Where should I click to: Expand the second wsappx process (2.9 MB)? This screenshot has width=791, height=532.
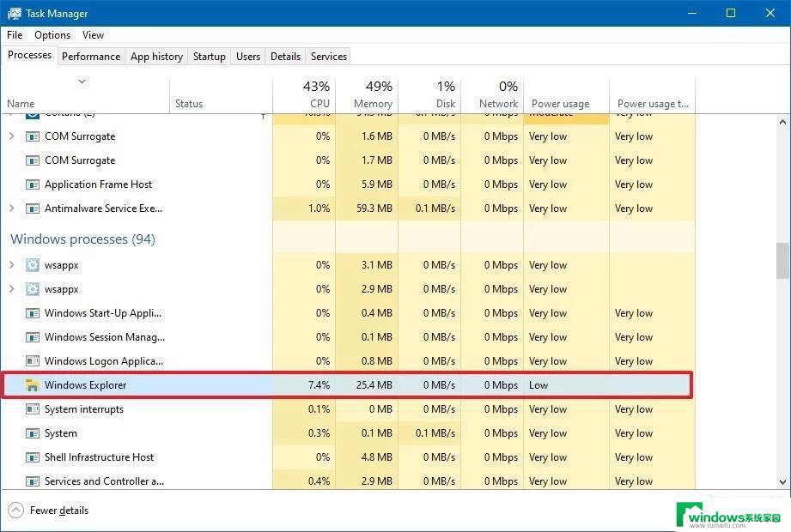click(x=12, y=288)
